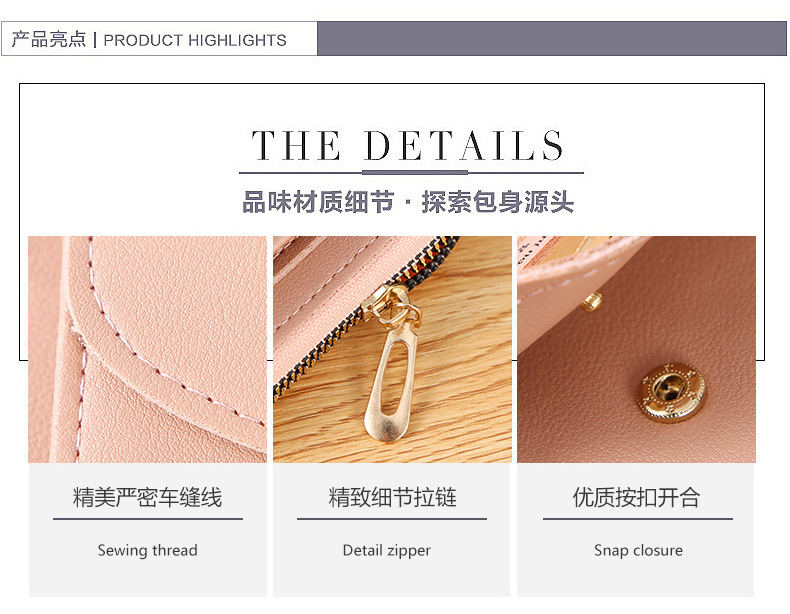This screenshot has height=614, width=790.
Task: Click the Detail zipper label
Action: (386, 551)
